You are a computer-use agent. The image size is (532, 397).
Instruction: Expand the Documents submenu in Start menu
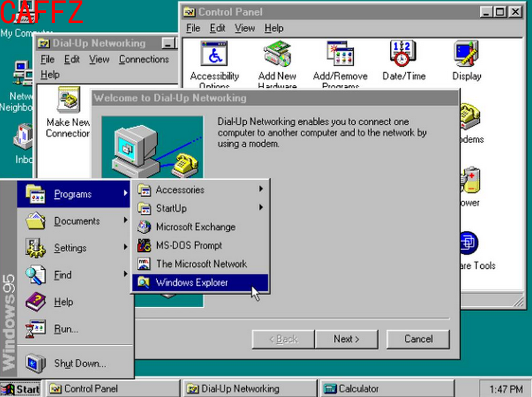coord(76,221)
